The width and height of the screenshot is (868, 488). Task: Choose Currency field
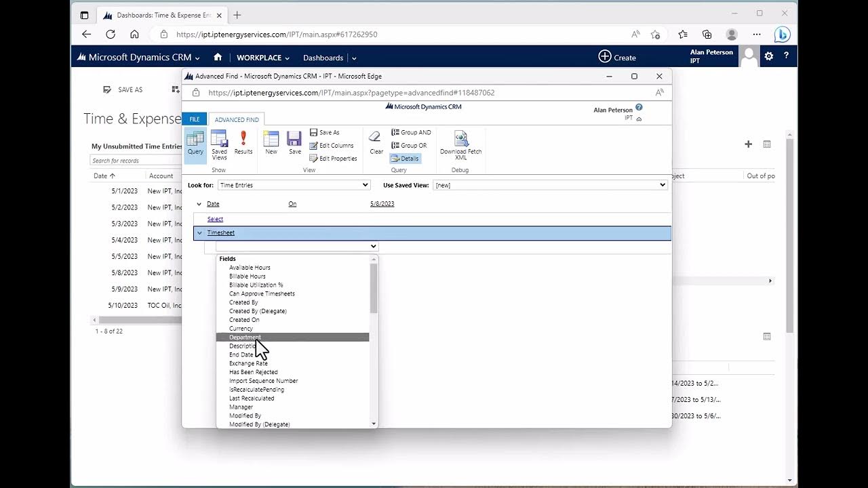241,329
